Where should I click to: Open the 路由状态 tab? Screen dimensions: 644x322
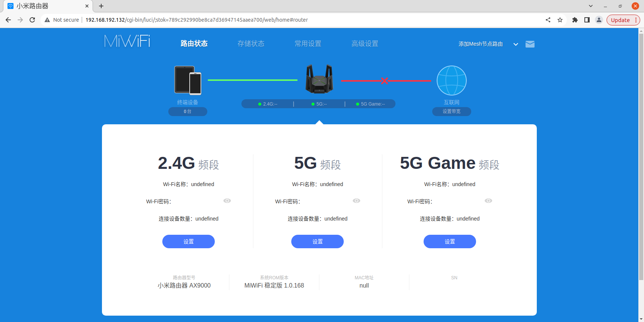[194, 43]
